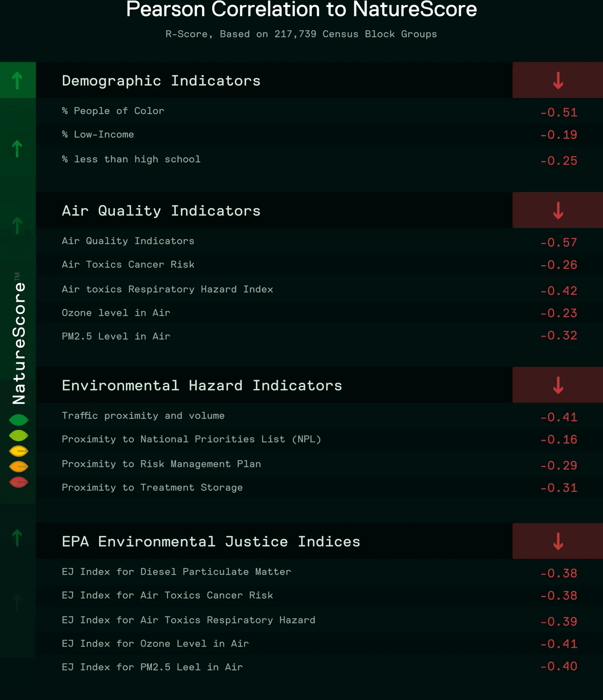Click EJ Index for Ozone Level in Air
This screenshot has height=700, width=603.
[155, 643]
